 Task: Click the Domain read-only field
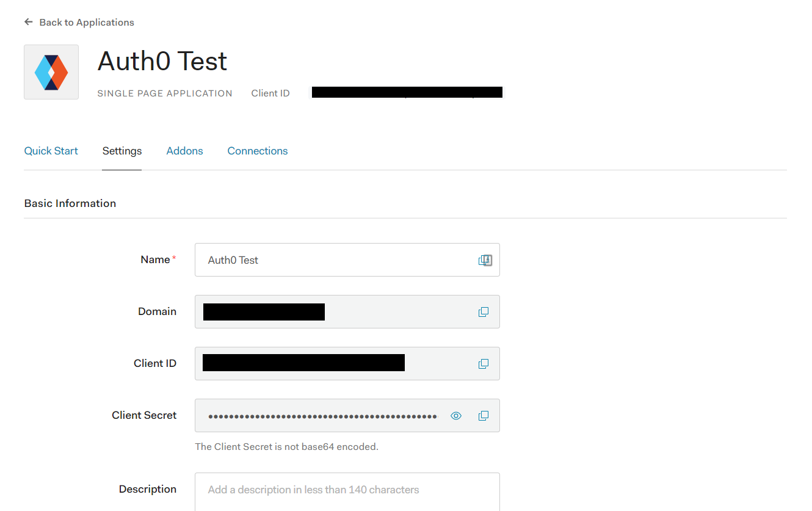pos(347,312)
